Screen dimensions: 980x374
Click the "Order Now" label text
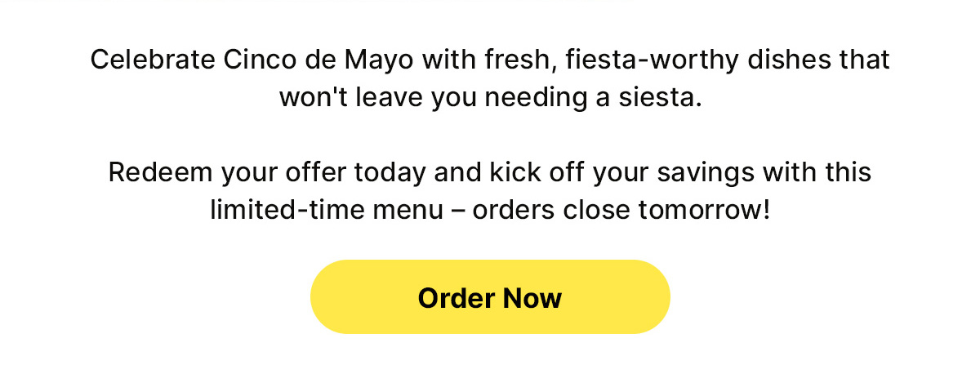(x=490, y=298)
